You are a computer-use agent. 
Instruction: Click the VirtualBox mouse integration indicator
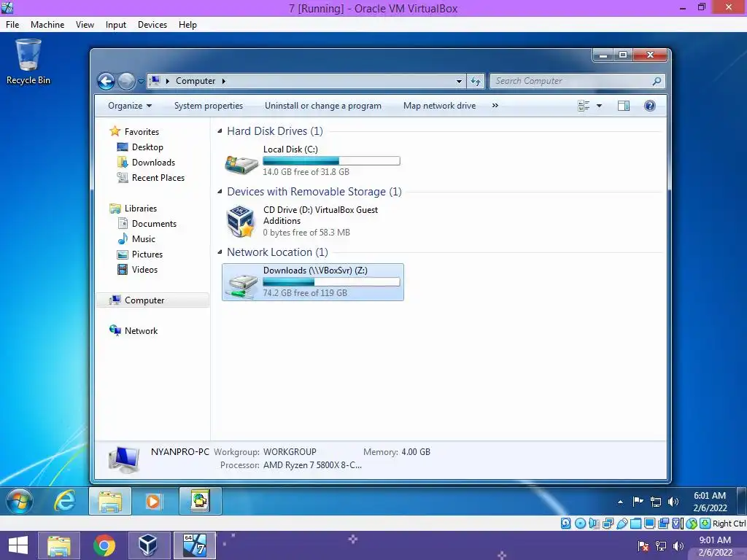click(692, 524)
